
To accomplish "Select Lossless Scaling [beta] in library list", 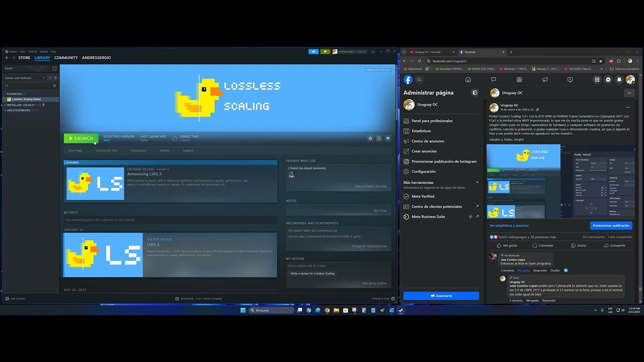I will (x=30, y=99).
